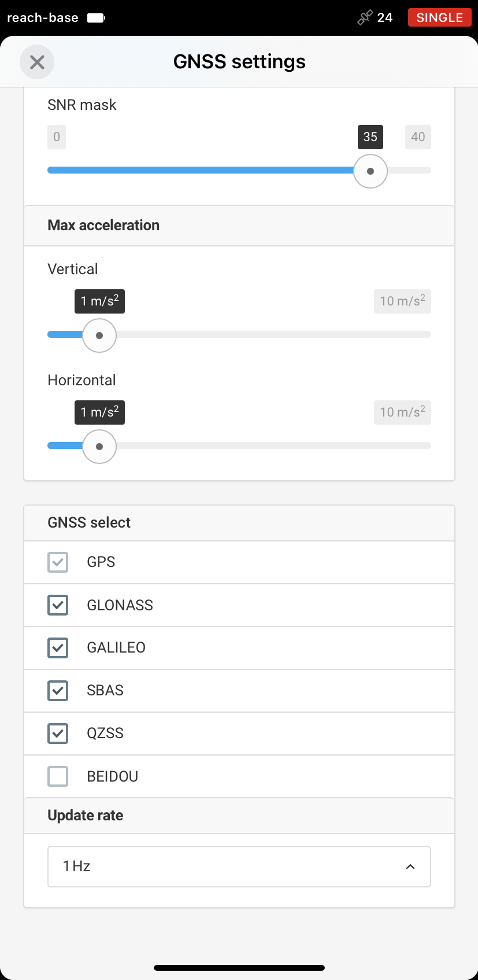This screenshot has height=980, width=478.
Task: Tap the battery status icon
Action: 96,18
